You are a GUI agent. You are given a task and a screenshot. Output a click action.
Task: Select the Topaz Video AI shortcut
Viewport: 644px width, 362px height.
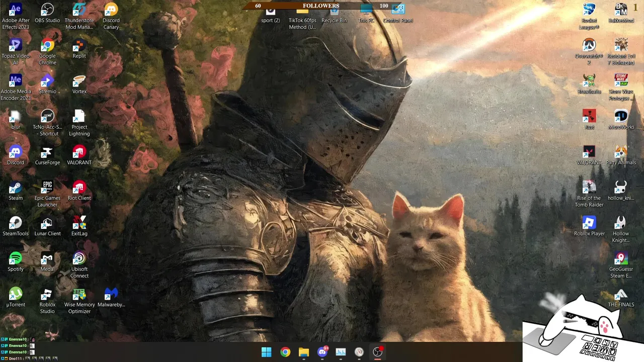click(16, 52)
